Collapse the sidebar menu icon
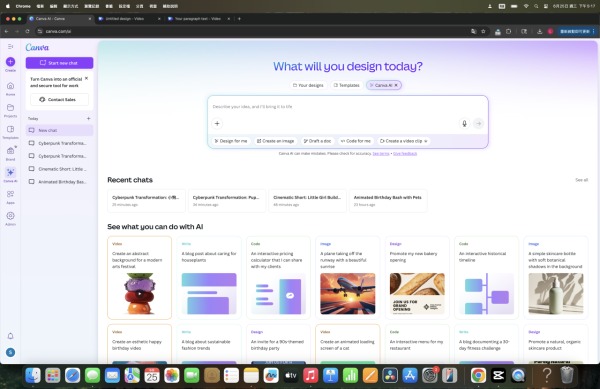 coord(10,46)
